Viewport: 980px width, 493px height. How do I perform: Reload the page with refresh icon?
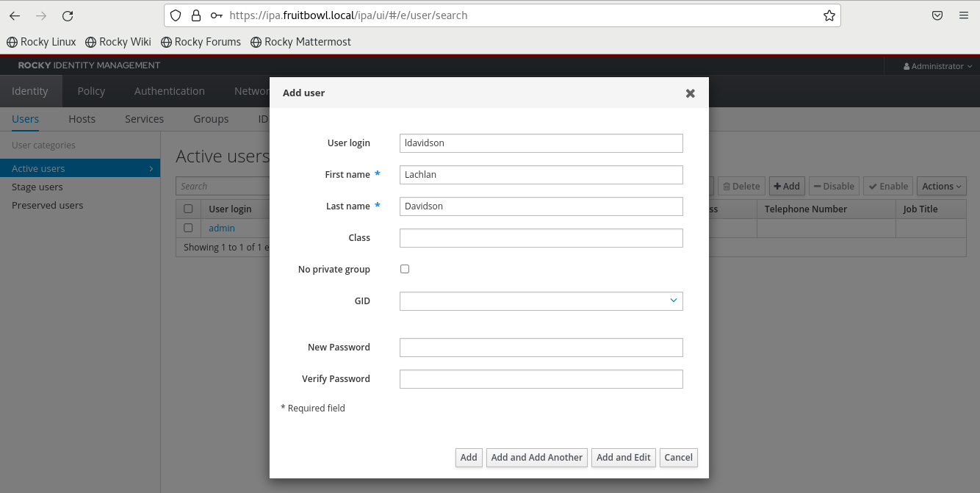[x=68, y=15]
